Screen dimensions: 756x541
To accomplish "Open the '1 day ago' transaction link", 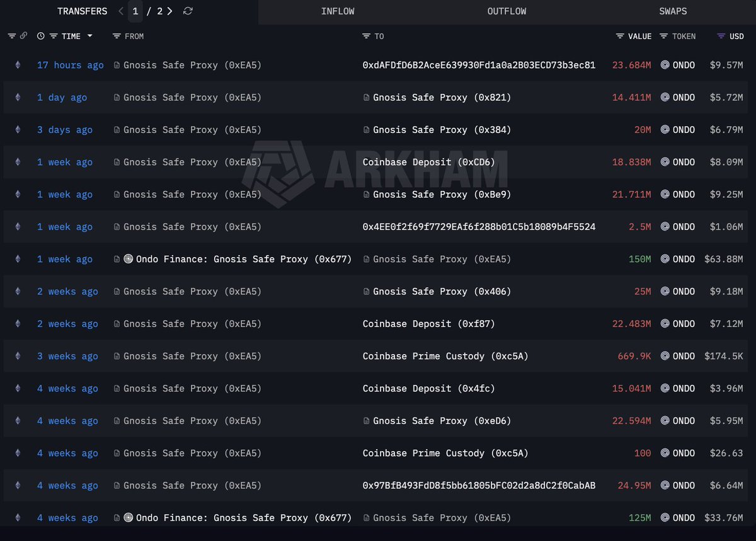I will 62,97.
